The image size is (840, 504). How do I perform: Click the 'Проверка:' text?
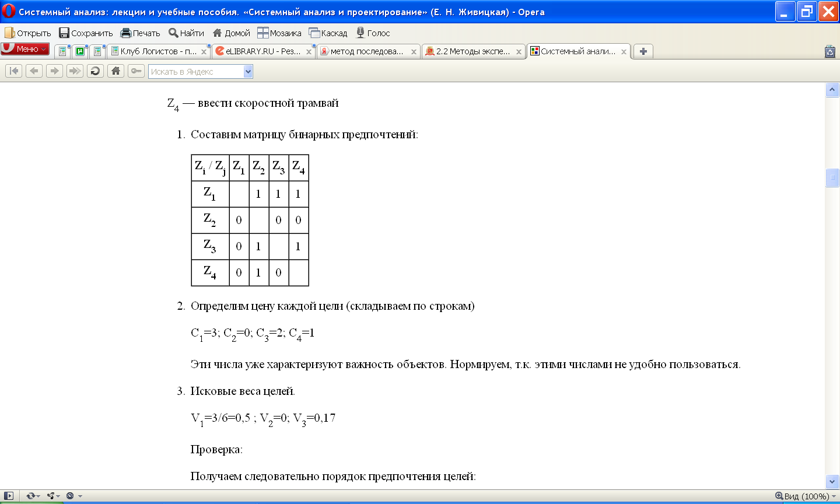216,449
